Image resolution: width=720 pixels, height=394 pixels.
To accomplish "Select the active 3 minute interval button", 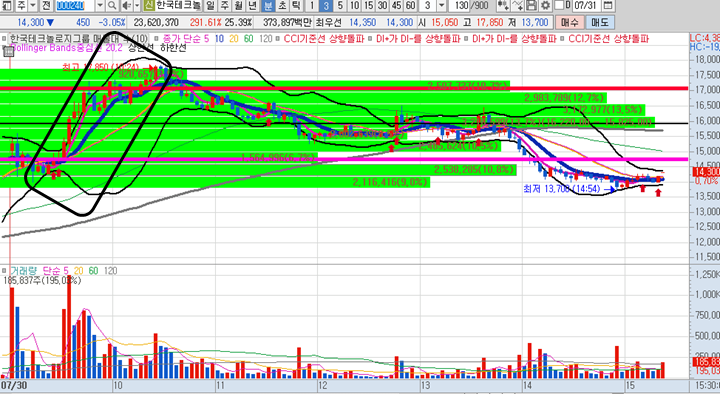I will [326, 6].
